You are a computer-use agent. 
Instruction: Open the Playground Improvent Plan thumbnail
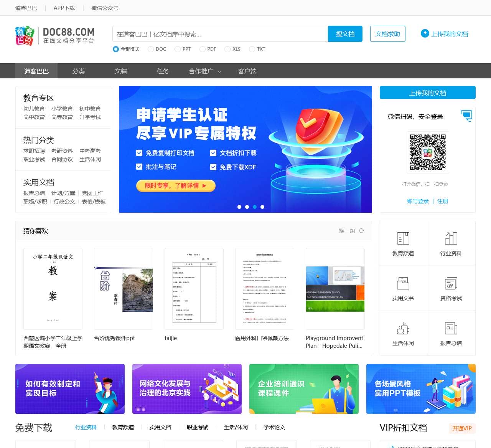pos(335,289)
